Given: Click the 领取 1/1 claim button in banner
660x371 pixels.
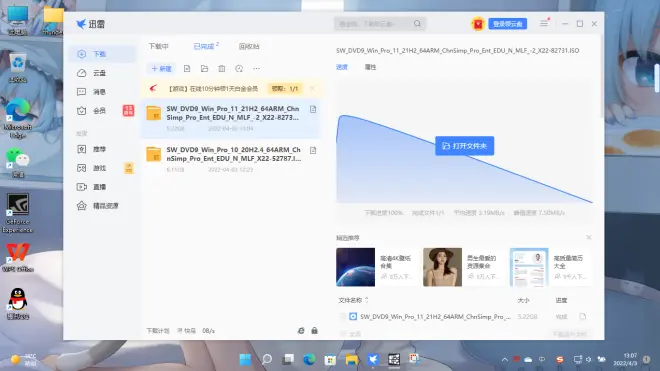Looking at the screenshot, I should click(x=285, y=89).
